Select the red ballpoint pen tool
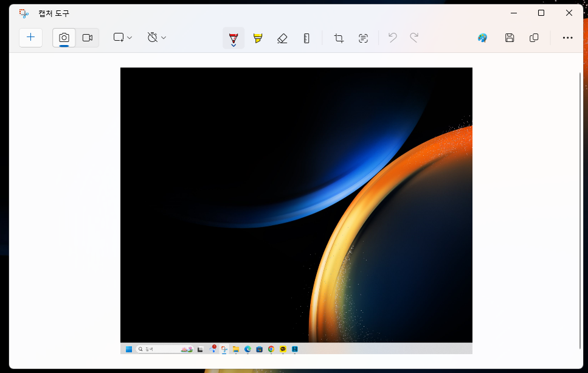Viewport: 588px width, 373px height. tap(233, 38)
